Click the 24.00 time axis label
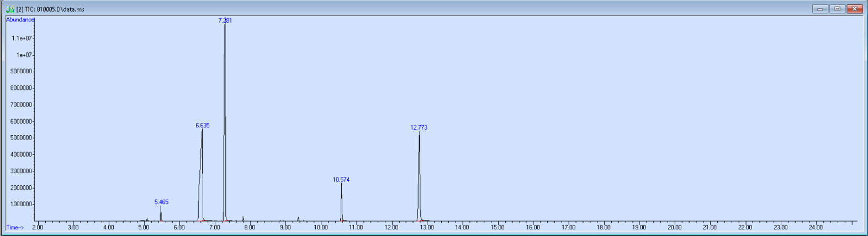The image size is (868, 236). 816,227
